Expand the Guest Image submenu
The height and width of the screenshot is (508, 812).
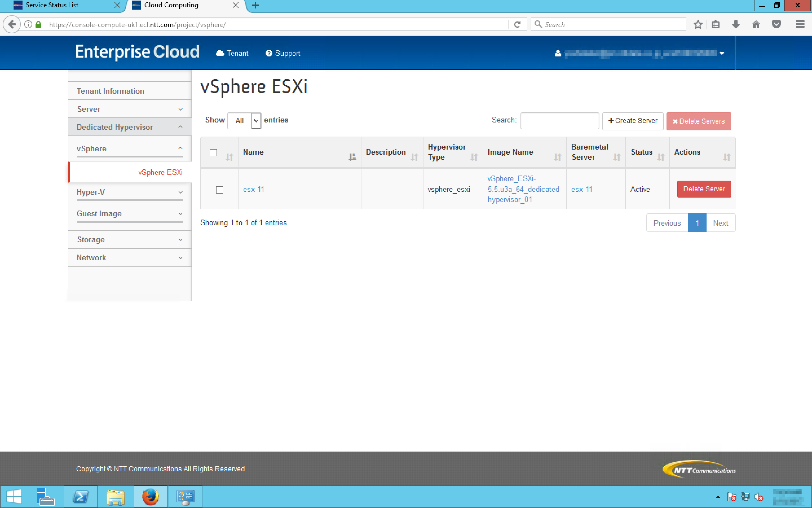(x=129, y=214)
